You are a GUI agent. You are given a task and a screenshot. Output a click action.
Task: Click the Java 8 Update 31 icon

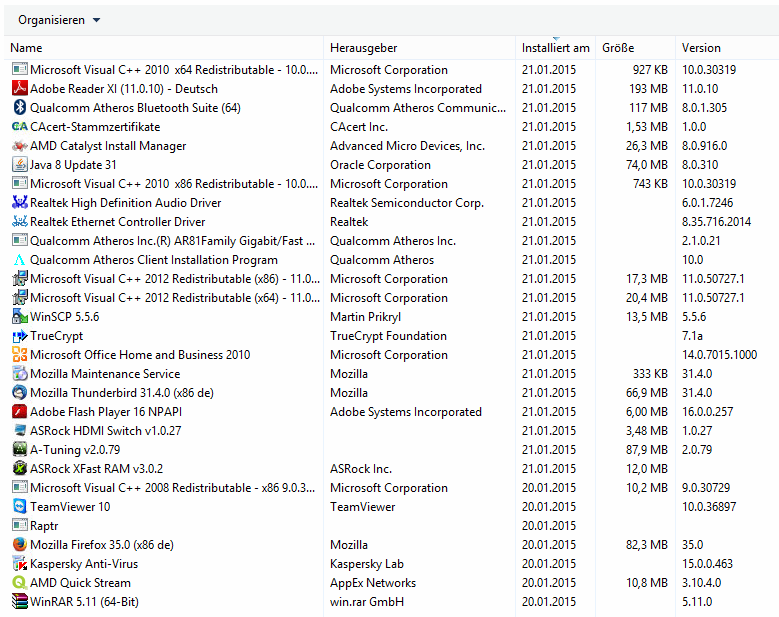(x=19, y=164)
